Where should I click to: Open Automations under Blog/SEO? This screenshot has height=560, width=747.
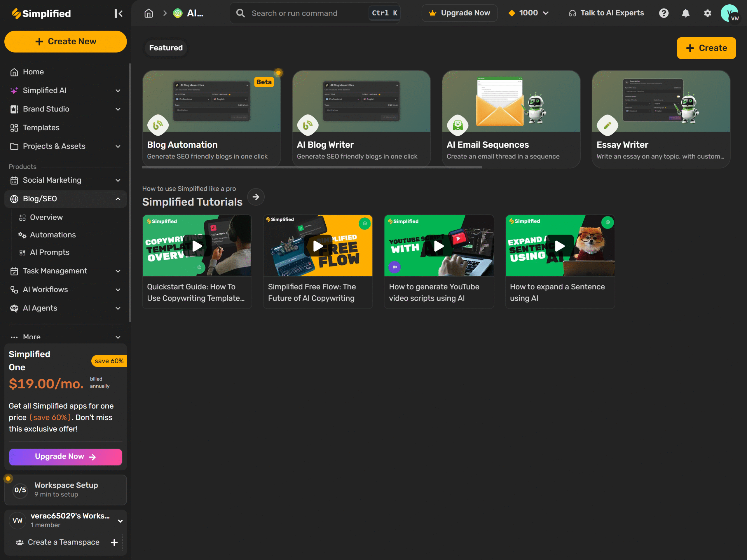pyautogui.click(x=53, y=235)
